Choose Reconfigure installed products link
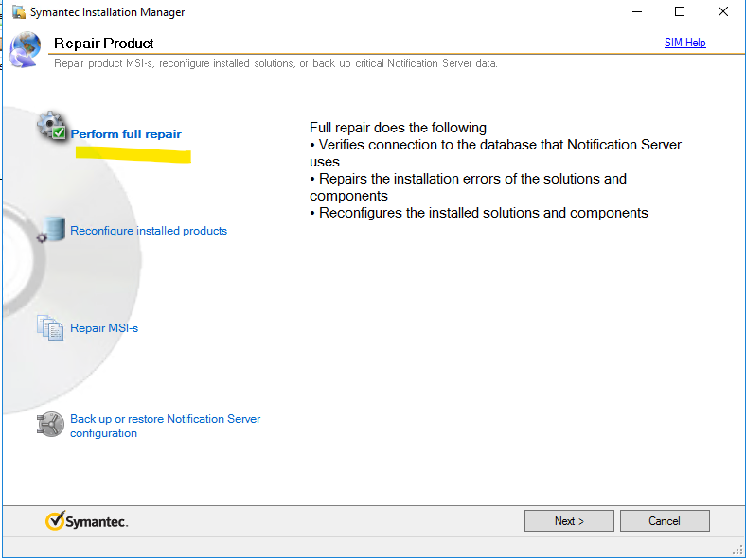This screenshot has width=746, height=560. pyautogui.click(x=149, y=231)
